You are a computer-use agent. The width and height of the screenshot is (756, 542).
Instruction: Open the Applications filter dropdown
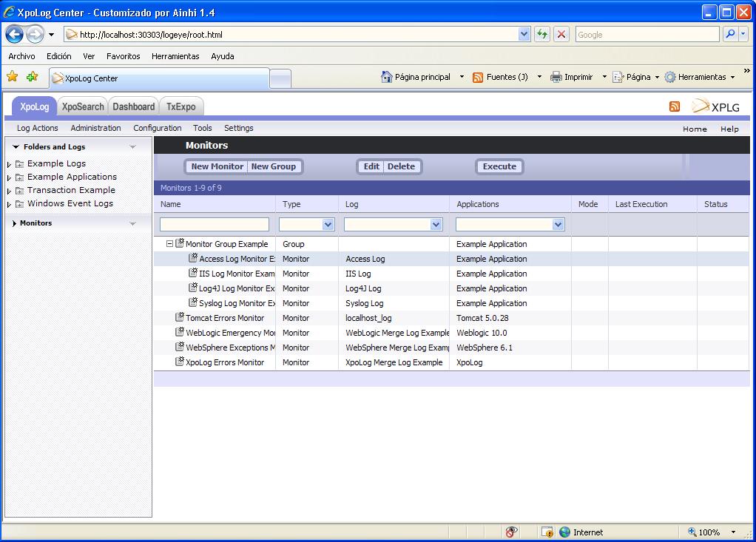click(558, 224)
